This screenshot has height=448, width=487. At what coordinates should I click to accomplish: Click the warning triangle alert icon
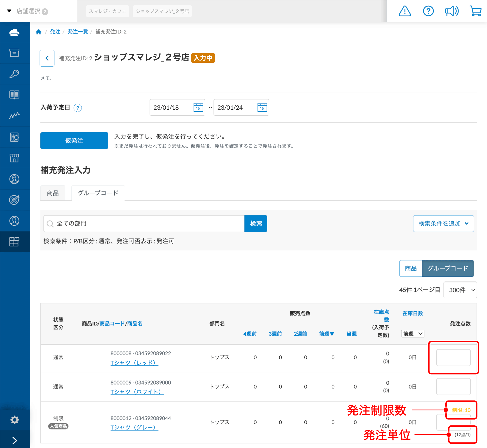(x=404, y=11)
